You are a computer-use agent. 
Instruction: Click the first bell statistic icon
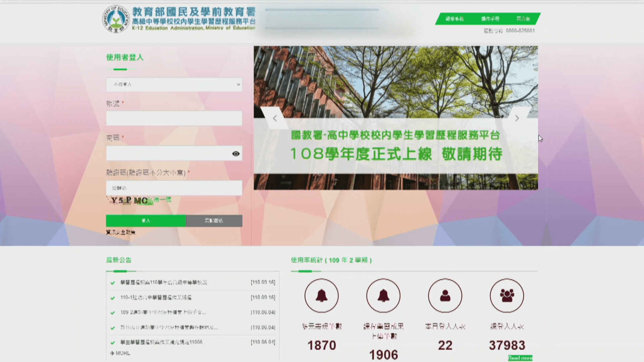point(321,296)
